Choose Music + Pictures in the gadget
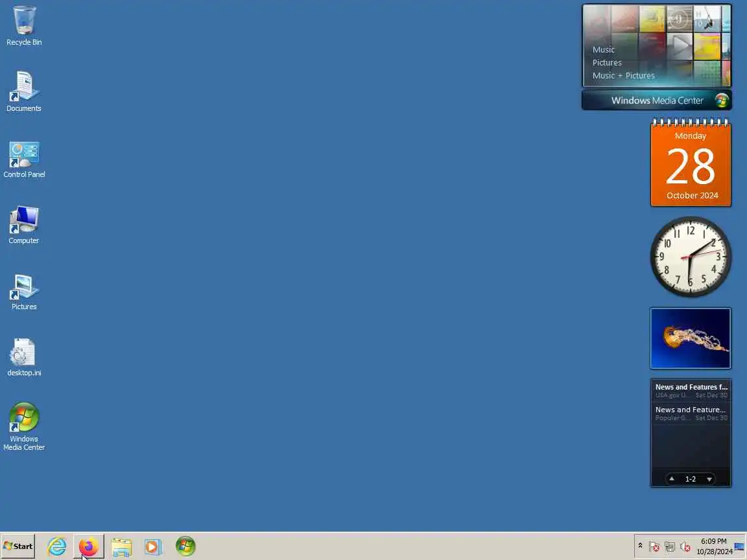Viewport: 747px width, 560px height. [623, 75]
